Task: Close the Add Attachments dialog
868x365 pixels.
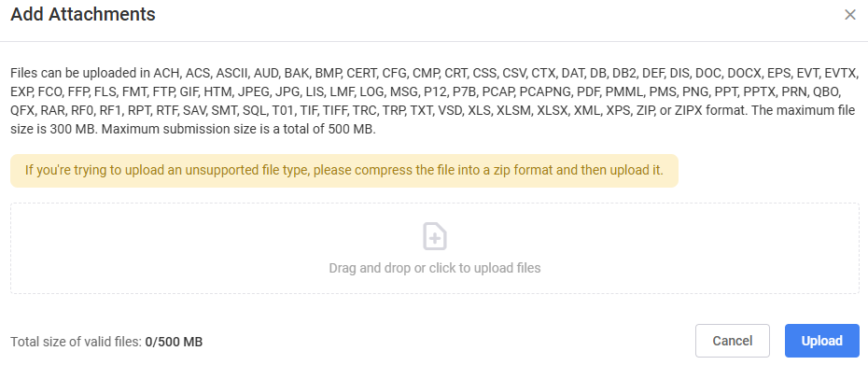Action: tap(849, 15)
